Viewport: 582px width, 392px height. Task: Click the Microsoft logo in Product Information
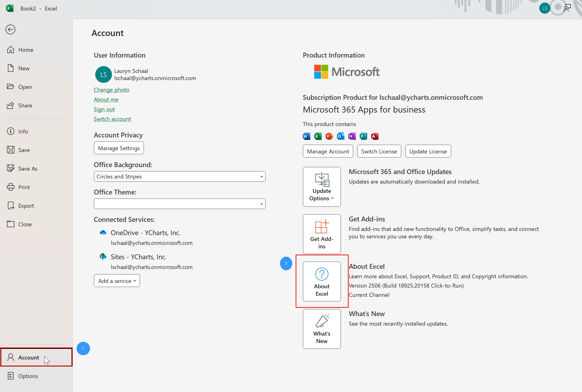click(x=347, y=72)
